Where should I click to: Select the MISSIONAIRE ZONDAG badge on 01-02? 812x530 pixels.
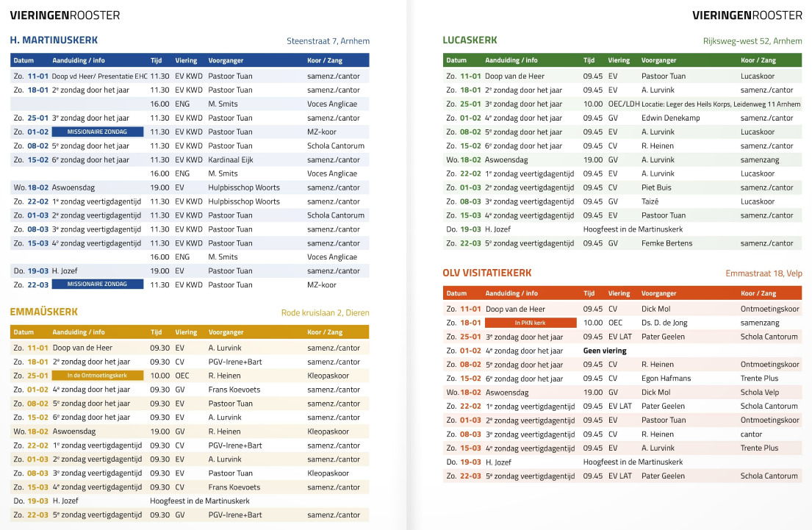coord(97,132)
